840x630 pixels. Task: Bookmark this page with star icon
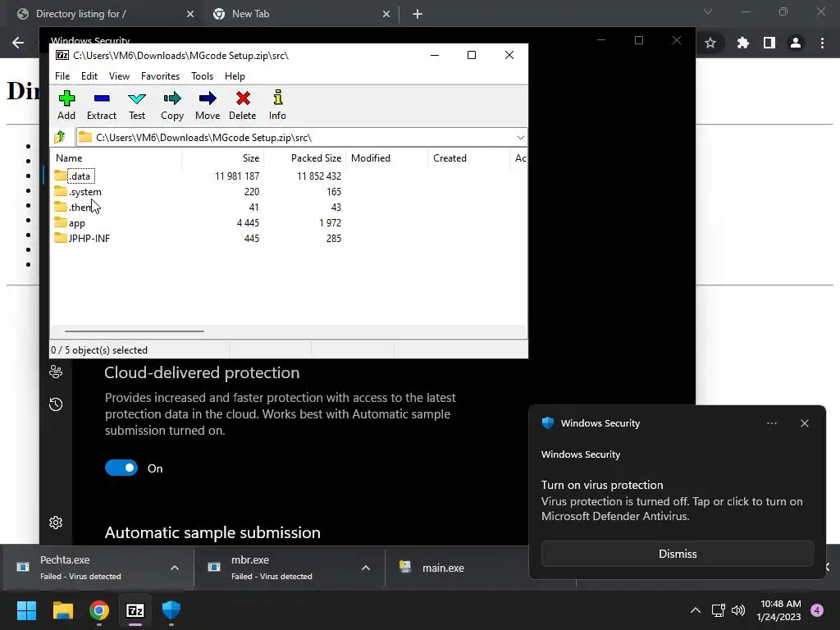[710, 43]
